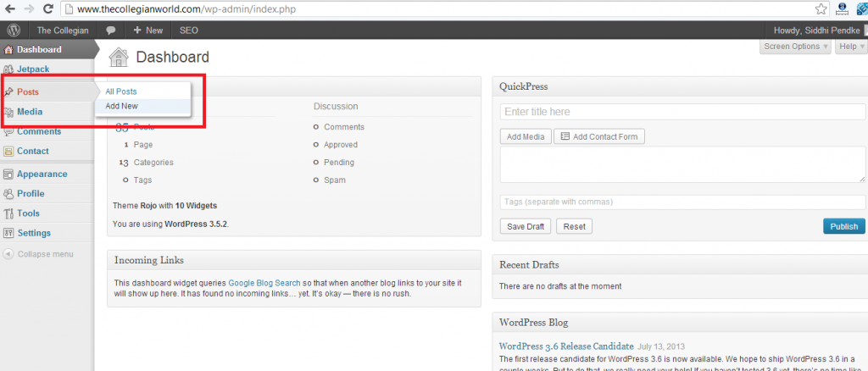Choose Add New from Posts flyout
The width and height of the screenshot is (868, 371).
pos(122,106)
